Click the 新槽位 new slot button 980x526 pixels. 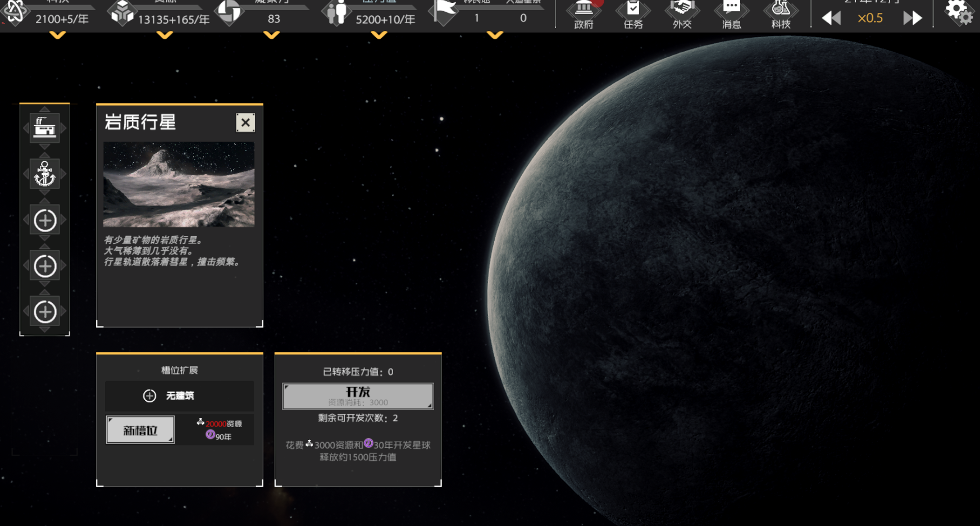(x=140, y=430)
